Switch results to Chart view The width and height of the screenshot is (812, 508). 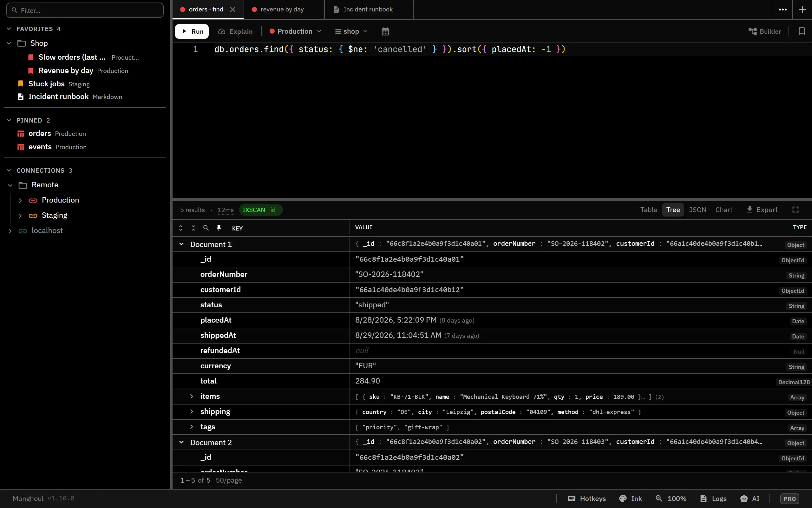724,210
